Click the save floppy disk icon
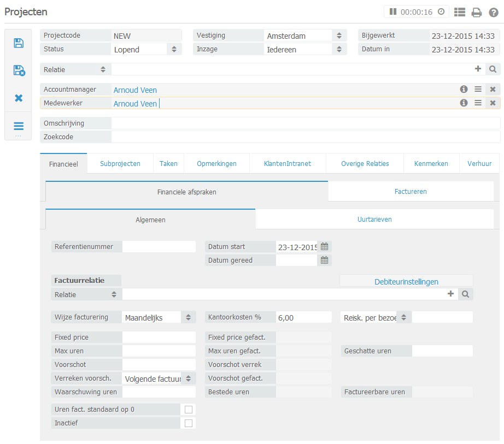The height and width of the screenshot is (444, 504). pos(19,43)
